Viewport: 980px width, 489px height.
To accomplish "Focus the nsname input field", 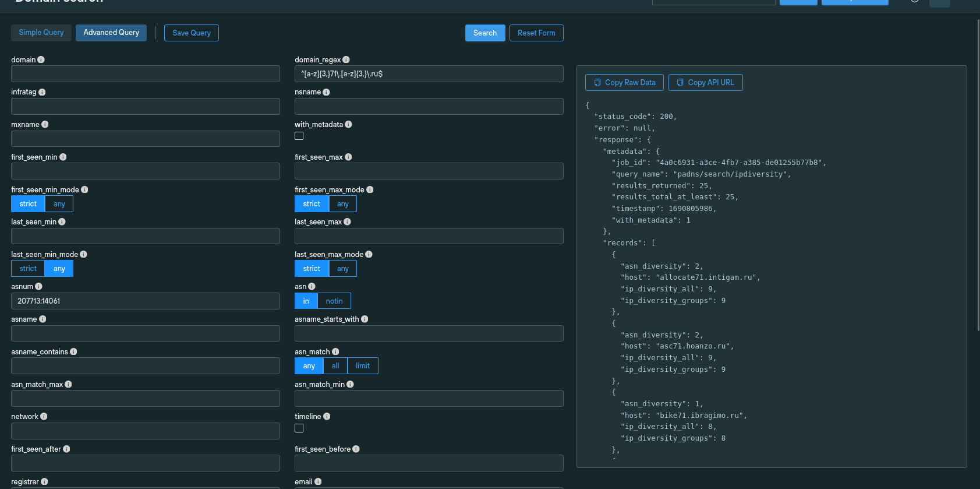I will (429, 106).
